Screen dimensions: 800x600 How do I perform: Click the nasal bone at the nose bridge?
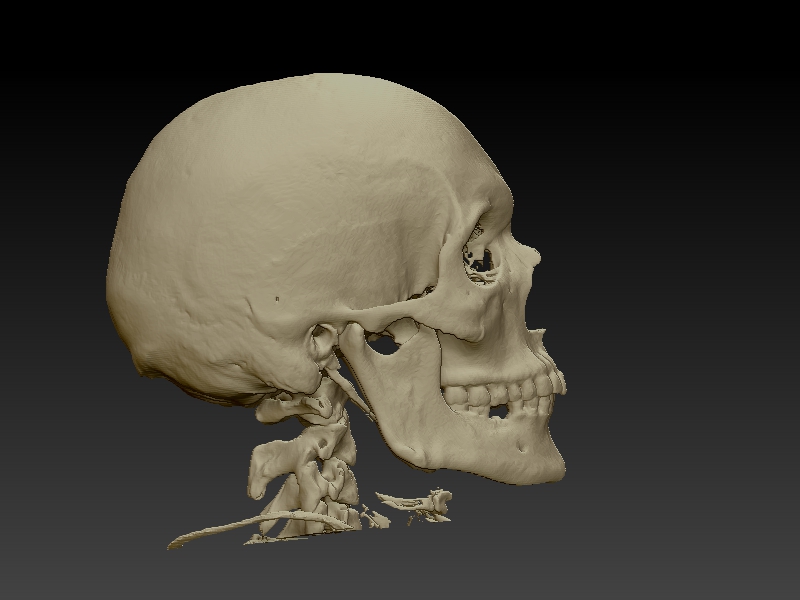coord(530,255)
